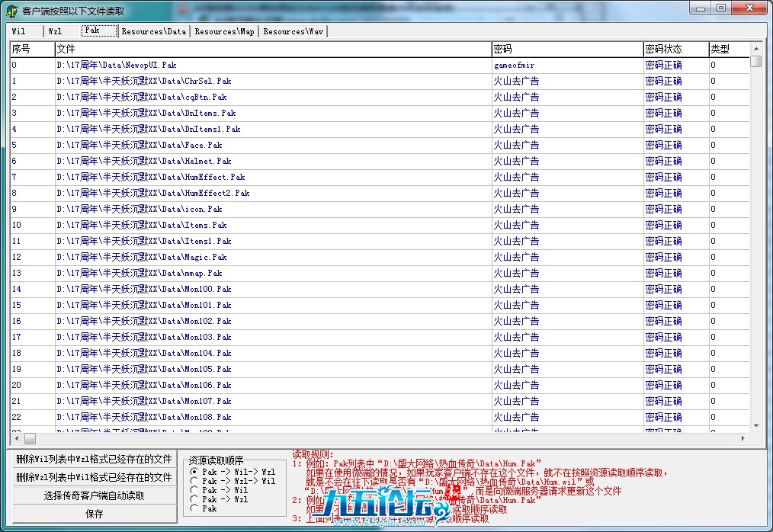The height and width of the screenshot is (532, 773).
Task: Click the 密码状态 column header
Action: (x=675, y=49)
